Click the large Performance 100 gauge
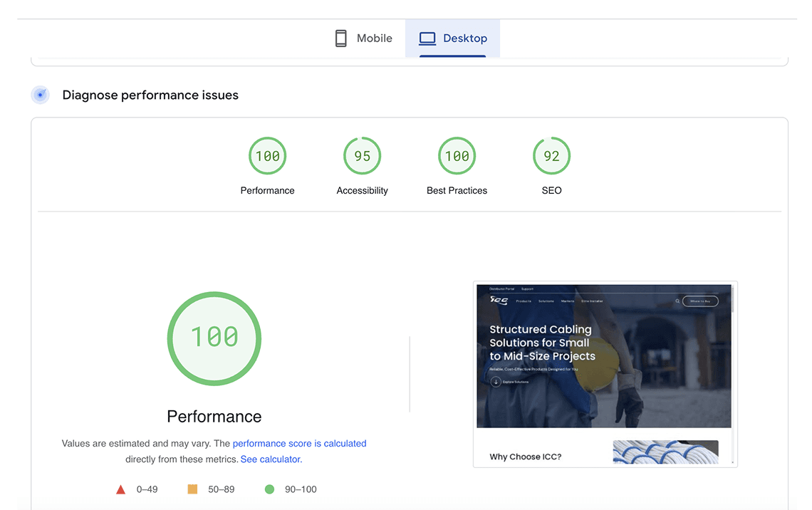Screen dimensions: 812x510 (x=214, y=338)
